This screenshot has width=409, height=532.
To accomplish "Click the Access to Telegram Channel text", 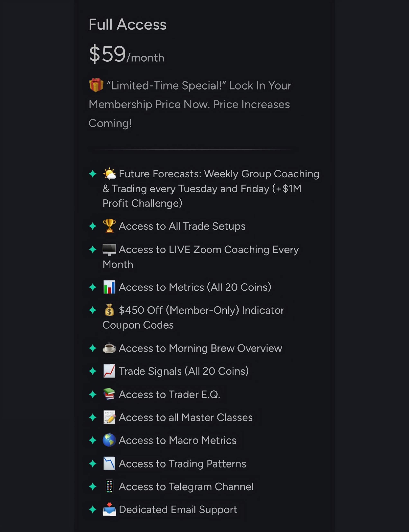I will click(186, 487).
